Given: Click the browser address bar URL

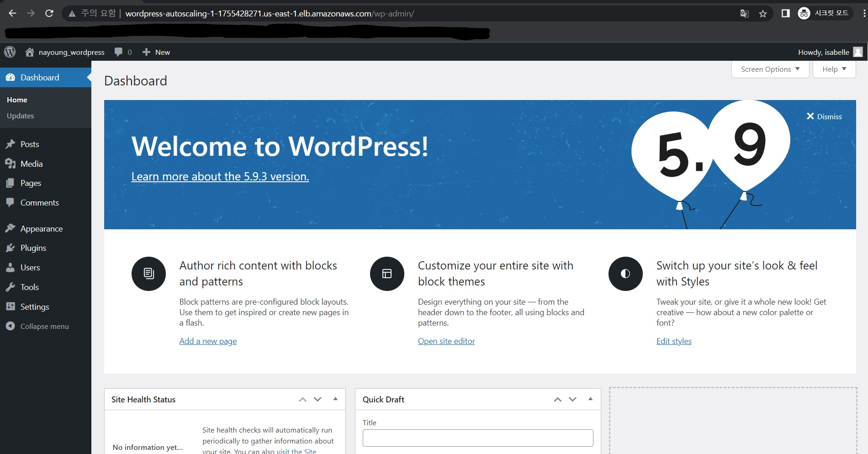Looking at the screenshot, I should (x=270, y=14).
